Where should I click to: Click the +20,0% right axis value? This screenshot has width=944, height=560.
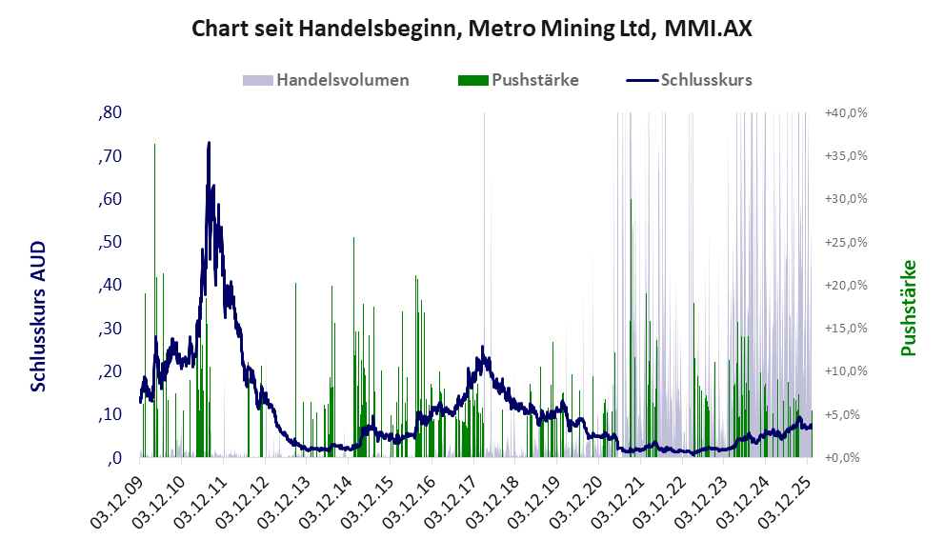pos(846,285)
